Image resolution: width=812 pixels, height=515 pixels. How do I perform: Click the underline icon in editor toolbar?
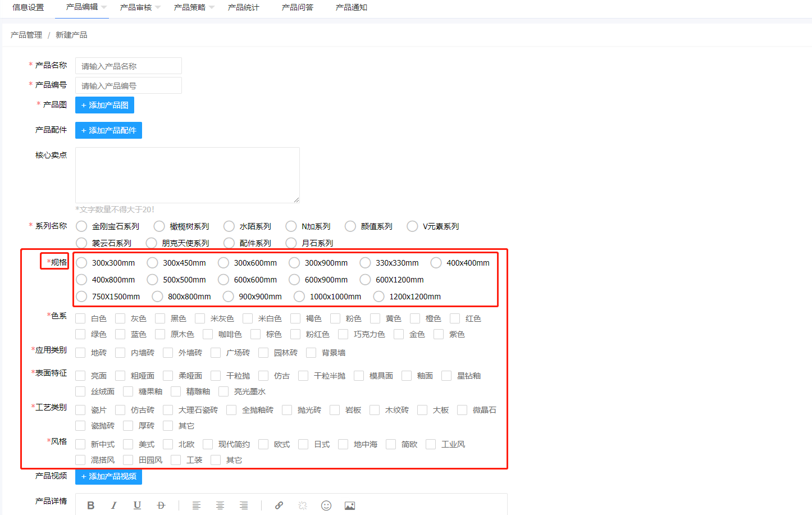(x=137, y=505)
